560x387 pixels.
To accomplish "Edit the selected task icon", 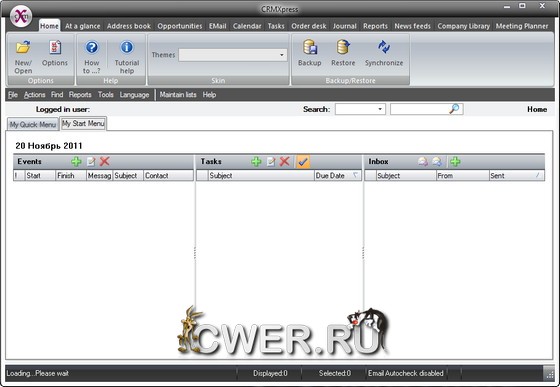I will (x=271, y=162).
